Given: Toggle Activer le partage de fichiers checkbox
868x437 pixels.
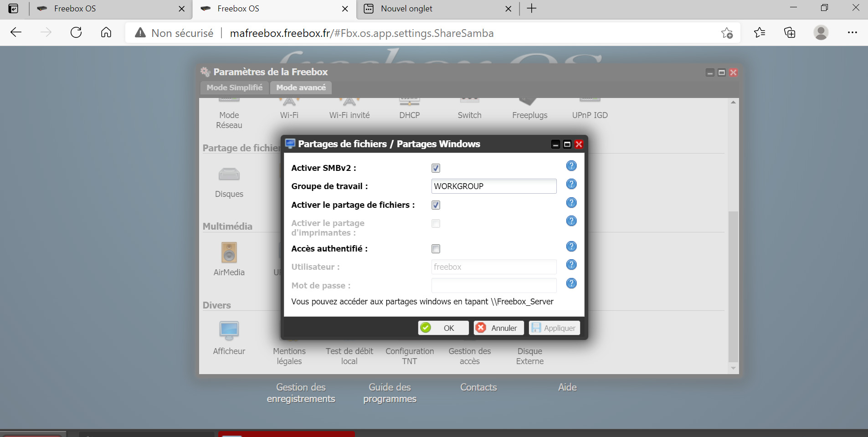Looking at the screenshot, I should click(x=436, y=205).
